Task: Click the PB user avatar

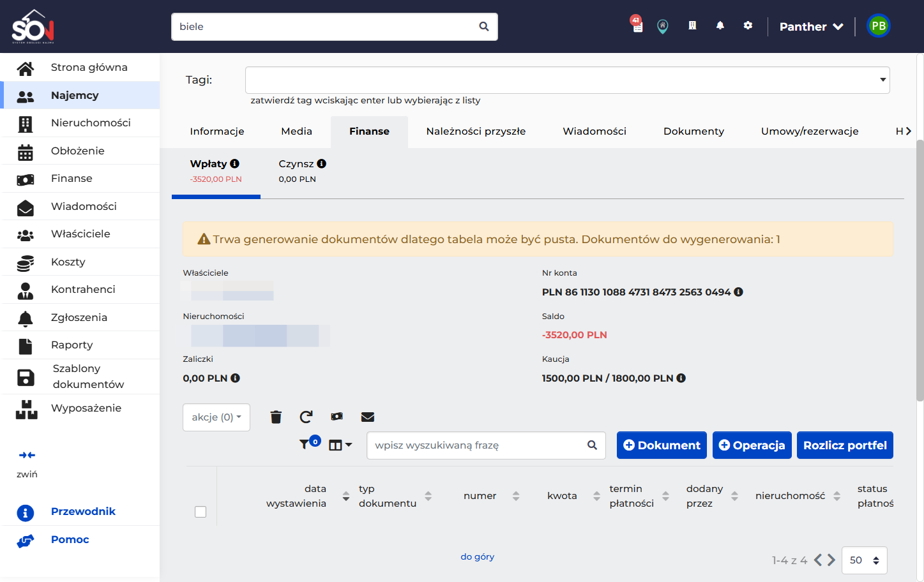Action: (x=879, y=26)
